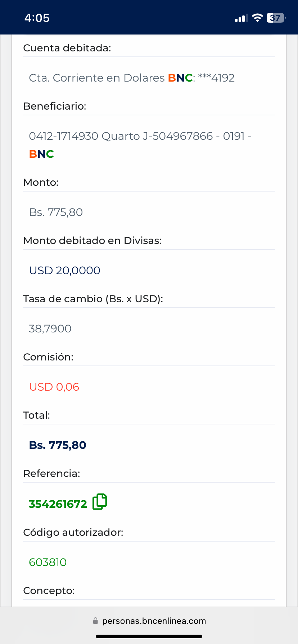Viewport: 298px width, 644px height.
Task: Tap the Bs. 775,80 value under Monto
Action: (56, 212)
